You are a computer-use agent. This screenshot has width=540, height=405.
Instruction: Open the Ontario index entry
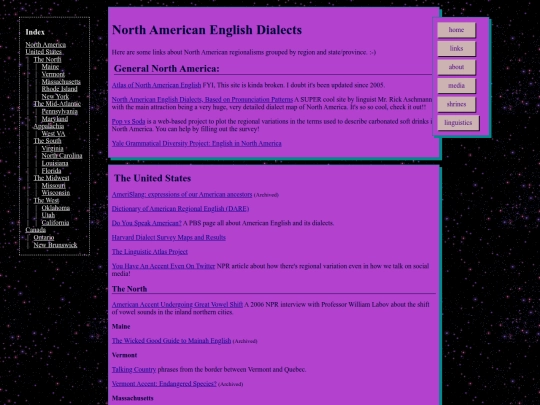(44, 238)
